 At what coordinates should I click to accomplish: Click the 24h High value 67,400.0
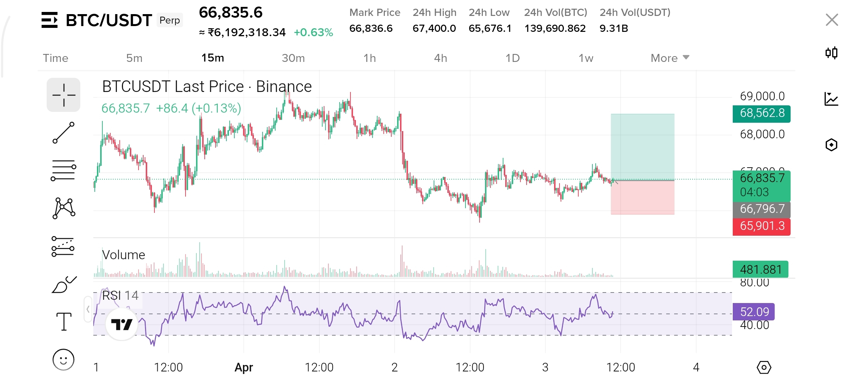tap(434, 29)
